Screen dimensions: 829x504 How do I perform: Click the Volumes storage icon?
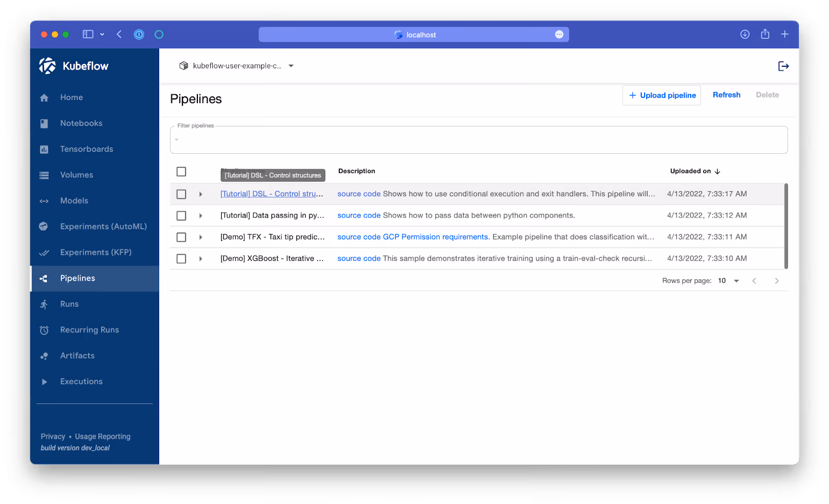tap(44, 176)
